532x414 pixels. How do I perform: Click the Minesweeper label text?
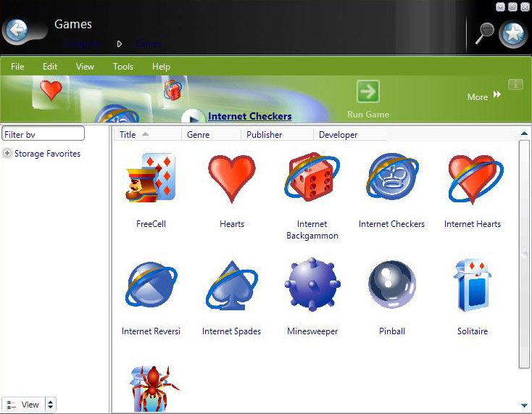(312, 331)
